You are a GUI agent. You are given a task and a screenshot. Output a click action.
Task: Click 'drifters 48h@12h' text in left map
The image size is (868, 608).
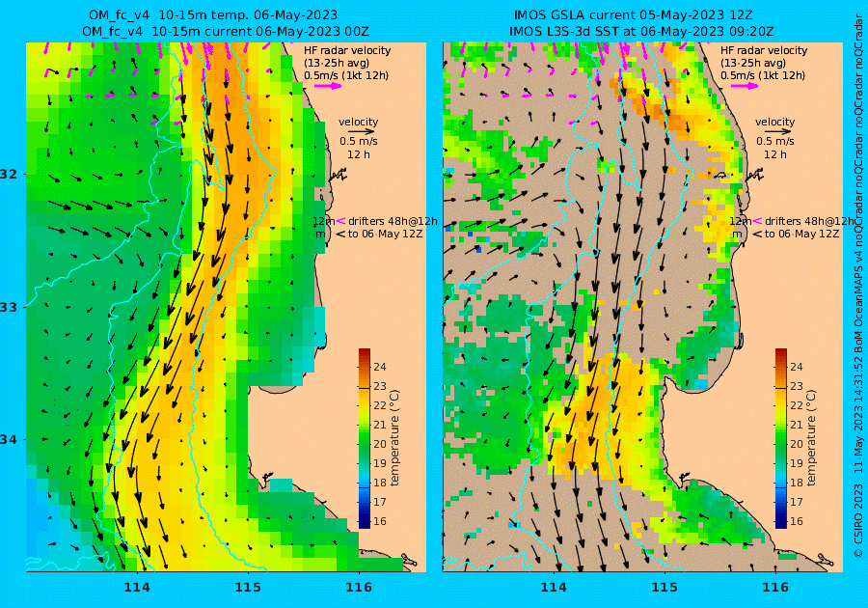point(393,221)
